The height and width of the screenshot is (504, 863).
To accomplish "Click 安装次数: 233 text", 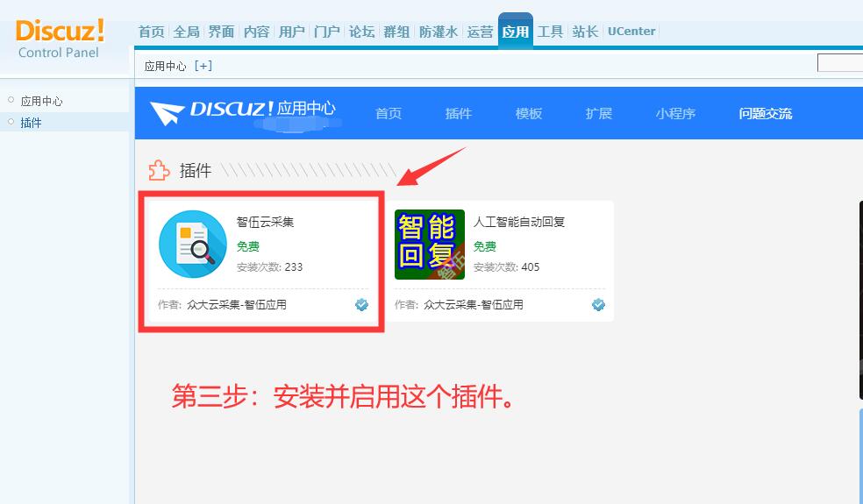I will click(x=270, y=266).
